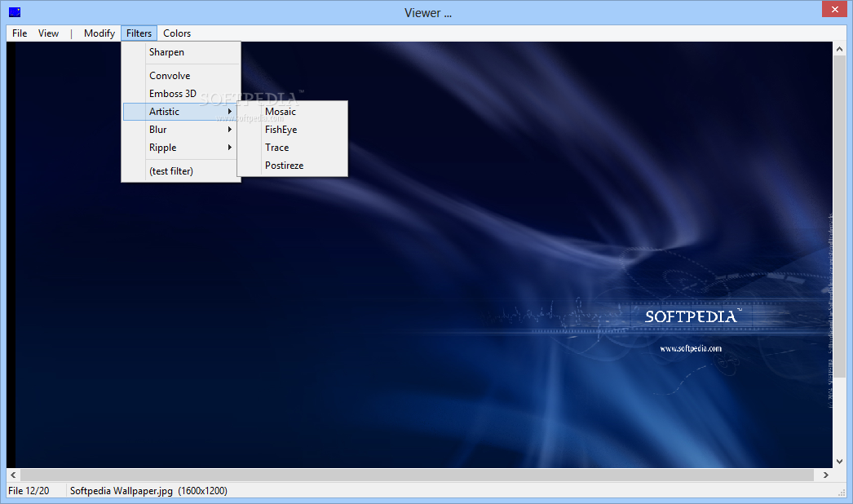Click the horizontal scrollbar right arrow
This screenshot has height=504, width=853.
coord(826,475)
